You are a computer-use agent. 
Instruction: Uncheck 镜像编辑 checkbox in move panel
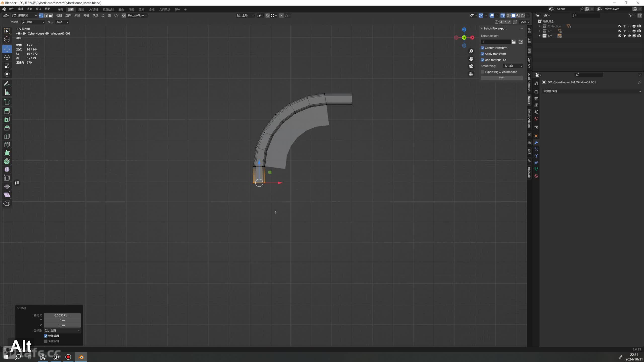46,336
